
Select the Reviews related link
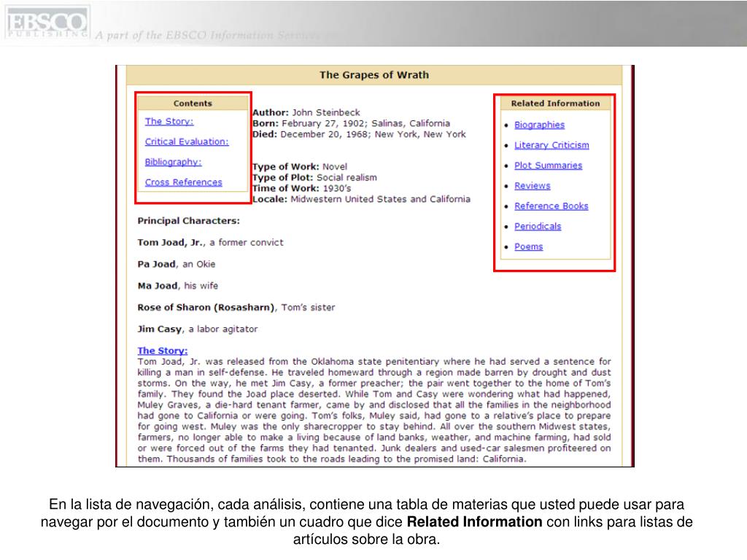click(x=532, y=186)
